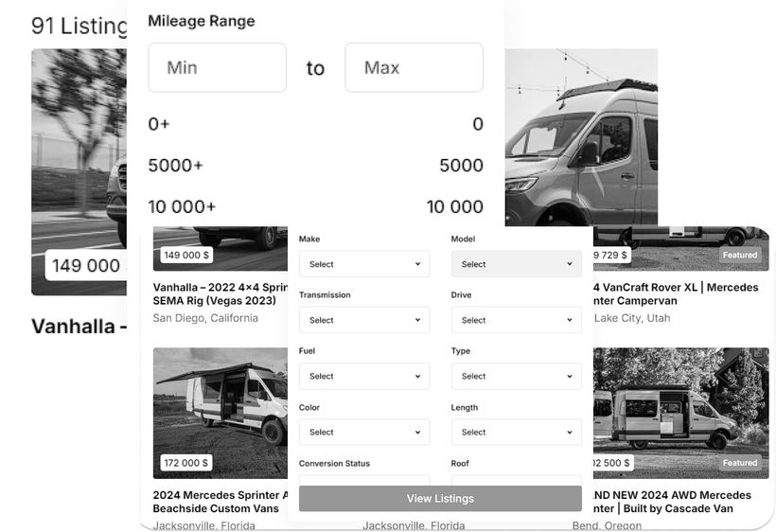Select the 5000 maximum mileage option
Image resolution: width=776 pixels, height=532 pixels.
click(461, 166)
